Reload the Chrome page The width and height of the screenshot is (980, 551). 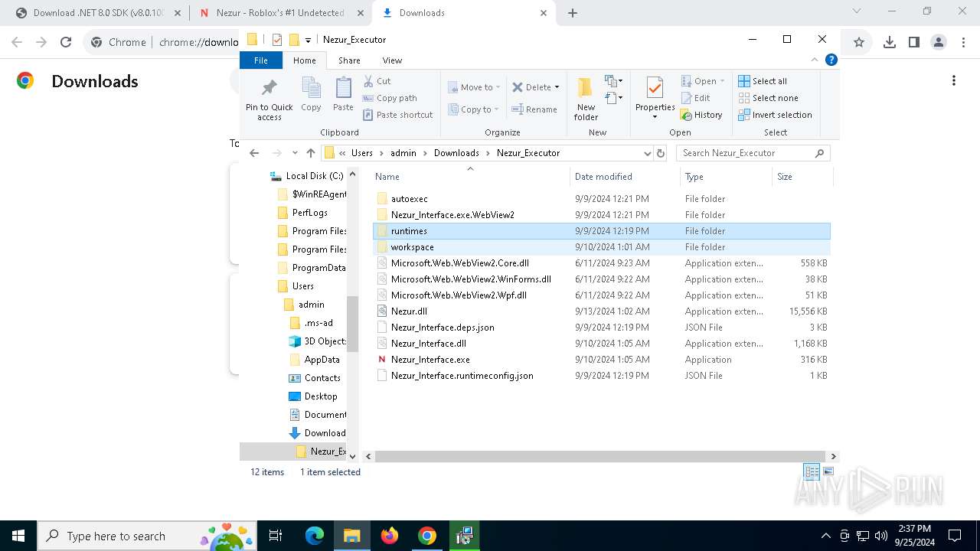pos(66,42)
